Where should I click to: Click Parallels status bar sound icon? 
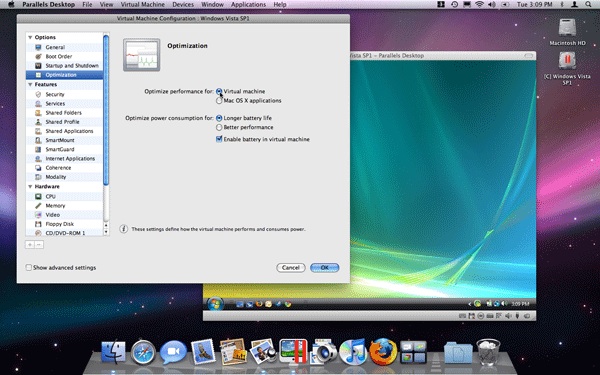pyautogui.click(x=508, y=316)
